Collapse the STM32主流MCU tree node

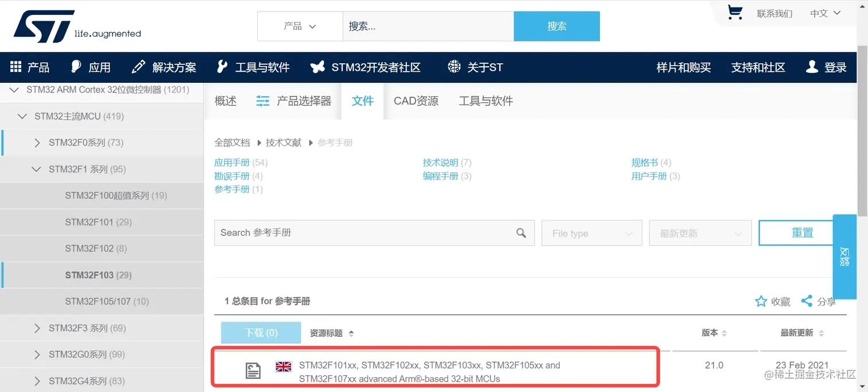(22, 116)
